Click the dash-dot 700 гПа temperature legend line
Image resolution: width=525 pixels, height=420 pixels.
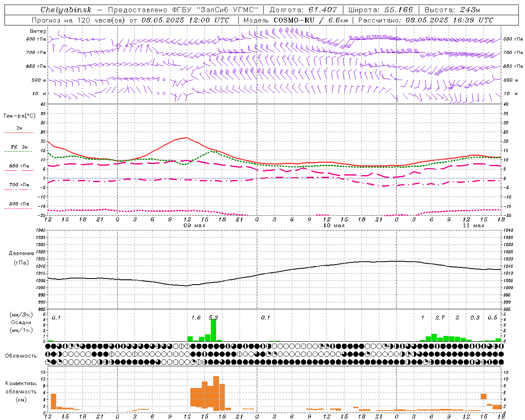tap(19, 189)
